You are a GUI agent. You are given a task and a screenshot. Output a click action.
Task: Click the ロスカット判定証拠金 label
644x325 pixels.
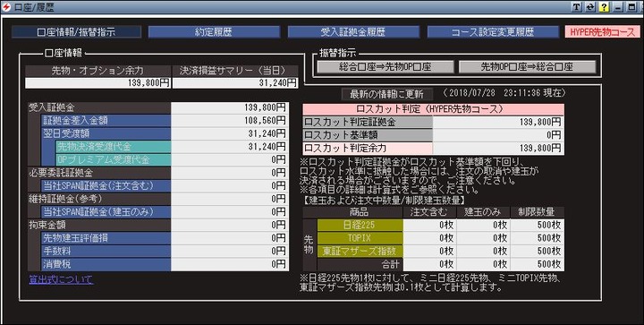tap(368, 122)
